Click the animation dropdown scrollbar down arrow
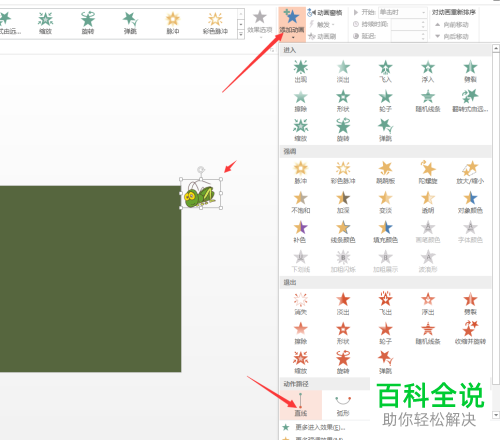This screenshot has height=440, width=500. 496,415
